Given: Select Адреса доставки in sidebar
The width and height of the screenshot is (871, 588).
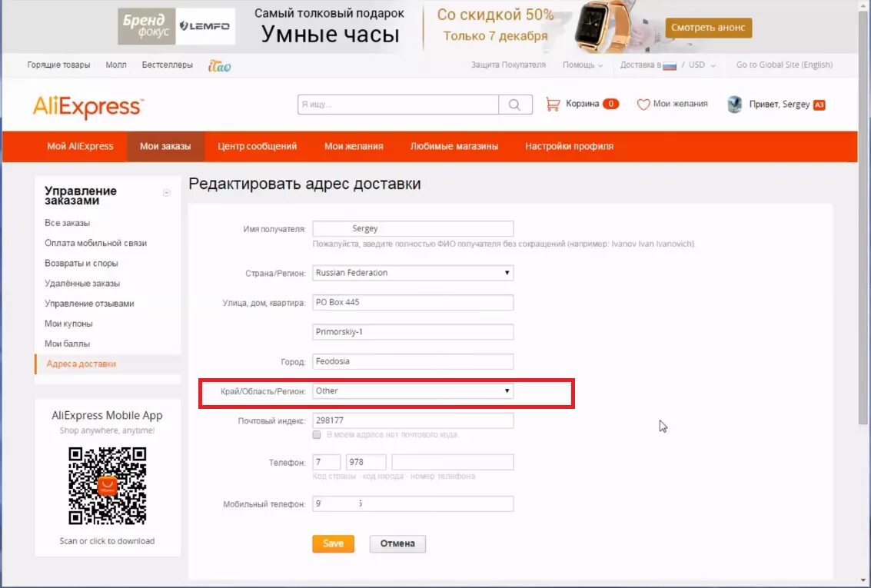Looking at the screenshot, I should pyautogui.click(x=81, y=364).
